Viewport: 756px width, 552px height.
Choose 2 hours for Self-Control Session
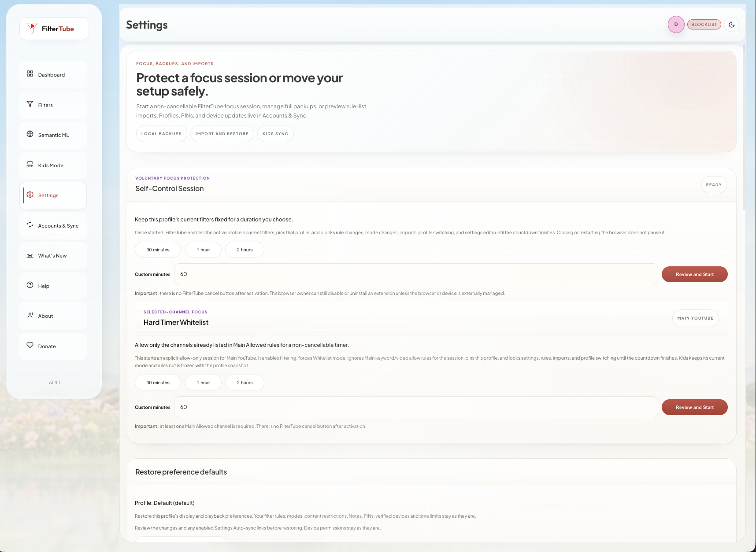coord(245,250)
